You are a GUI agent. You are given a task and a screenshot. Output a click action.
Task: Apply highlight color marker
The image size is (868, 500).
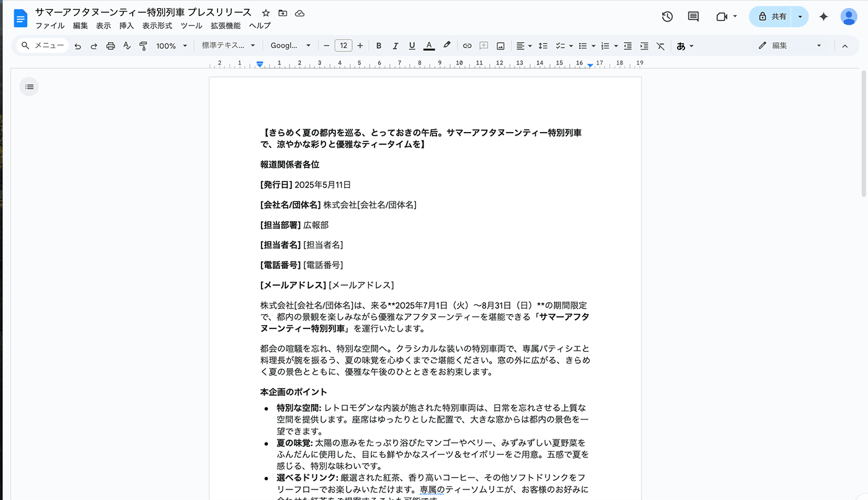446,46
